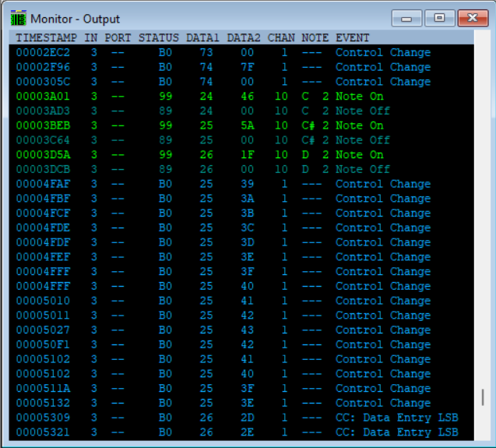Click DATA2 value 3C
Image resolution: width=496 pixels, height=448 pixels.
pyautogui.click(x=247, y=228)
